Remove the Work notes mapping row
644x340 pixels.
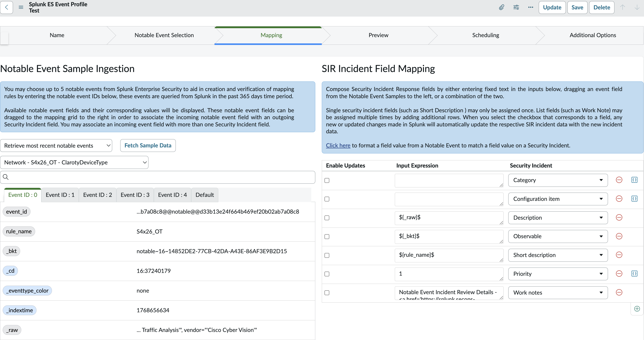pyautogui.click(x=619, y=292)
